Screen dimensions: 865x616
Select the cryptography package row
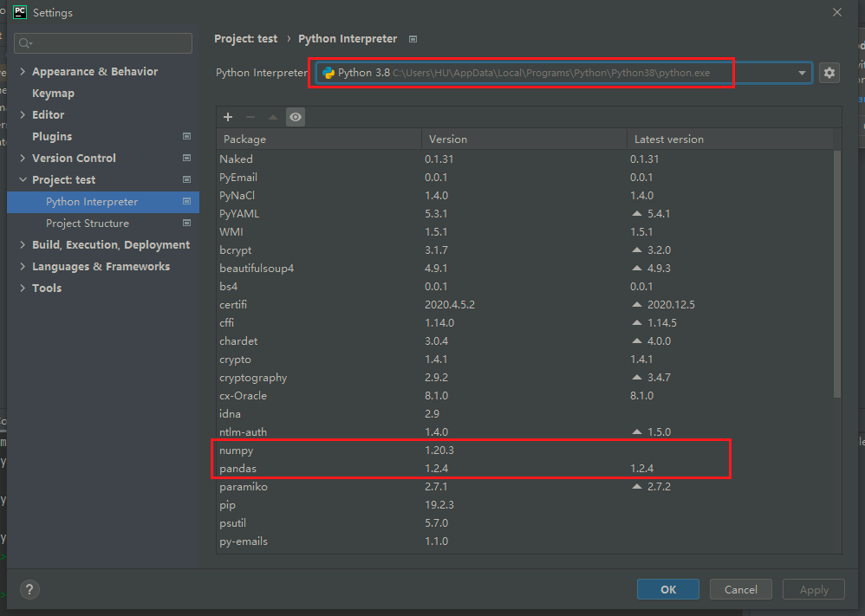524,377
